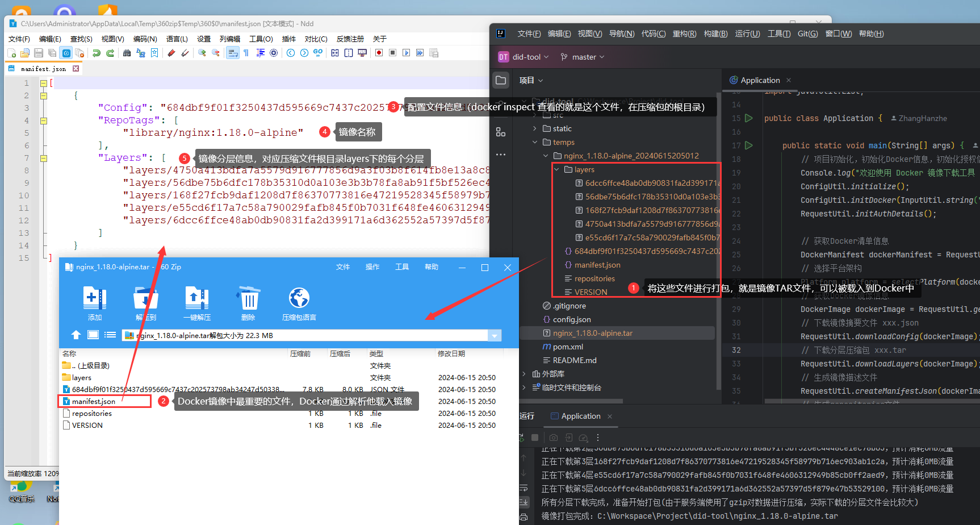Open the 压缩包语言 globe icon
The height and width of the screenshot is (525, 980).
299,298
